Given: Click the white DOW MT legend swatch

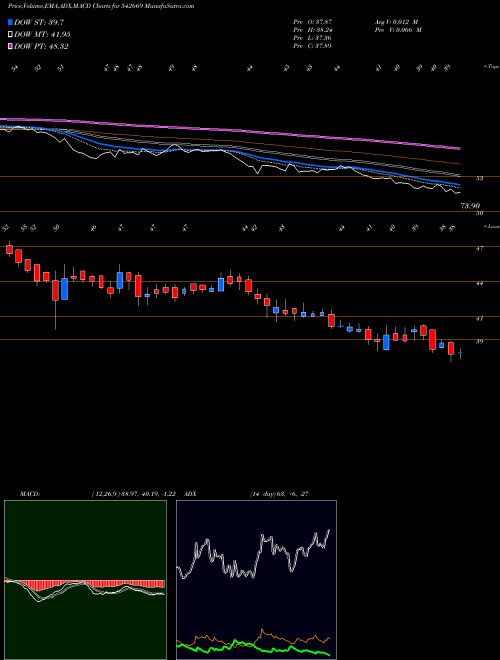Looking at the screenshot, I should tap(10, 35).
